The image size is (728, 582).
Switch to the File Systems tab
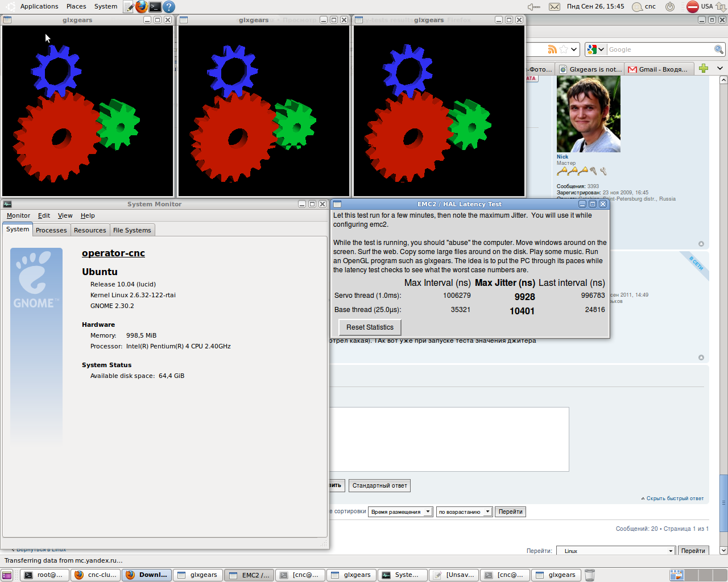tap(132, 230)
